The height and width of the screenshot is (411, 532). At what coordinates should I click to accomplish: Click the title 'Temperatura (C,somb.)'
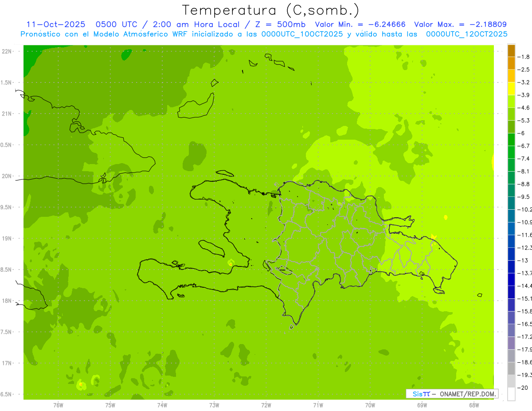coord(271,10)
